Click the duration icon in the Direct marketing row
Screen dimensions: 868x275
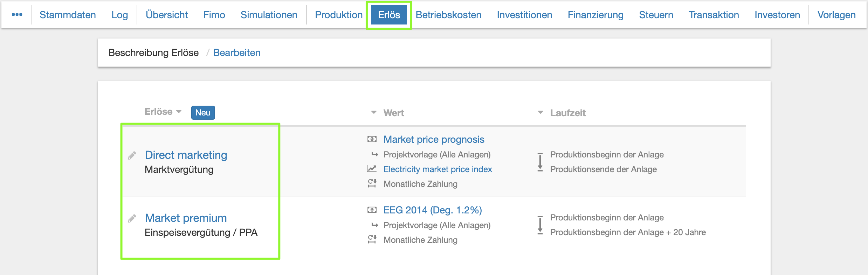point(540,162)
